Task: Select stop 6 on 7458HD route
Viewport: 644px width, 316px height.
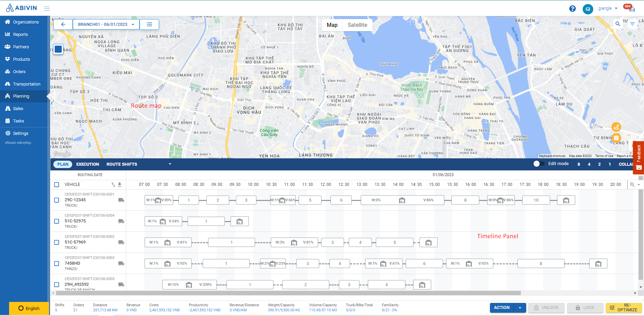Action: [424, 264]
